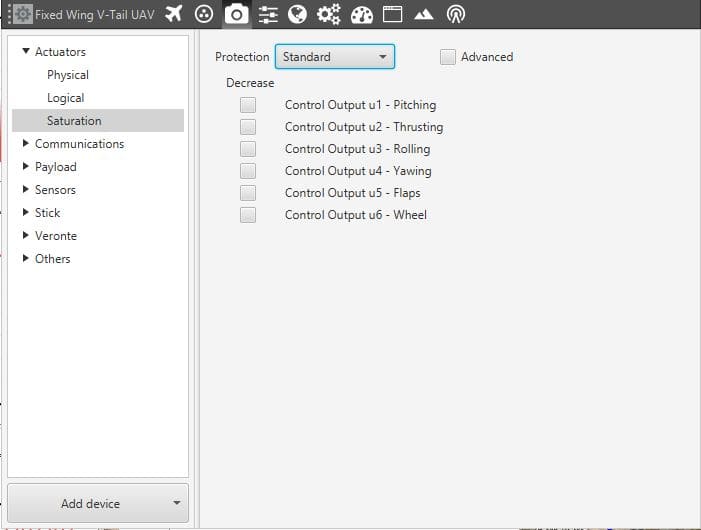
Task: Open the radio signal antenna icon
Action: coord(455,14)
